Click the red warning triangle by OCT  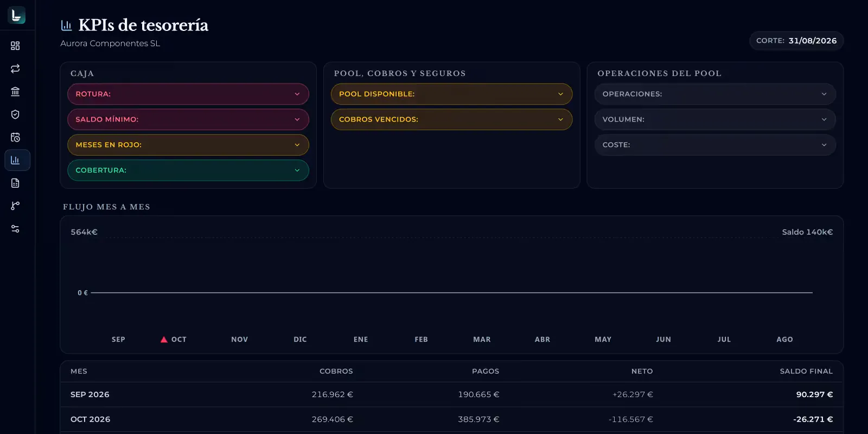point(164,340)
